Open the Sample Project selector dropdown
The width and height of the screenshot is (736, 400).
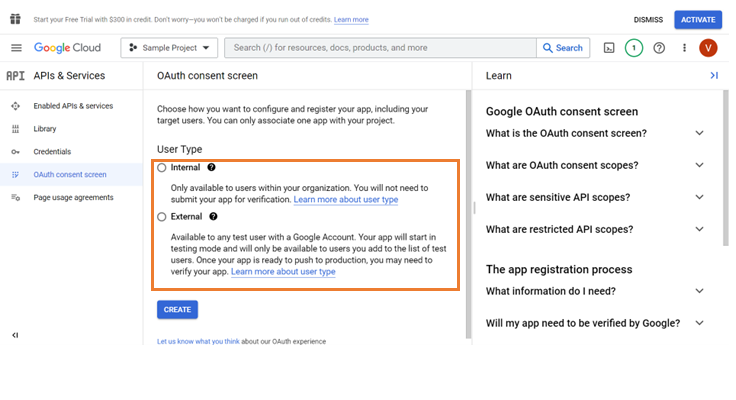point(169,48)
